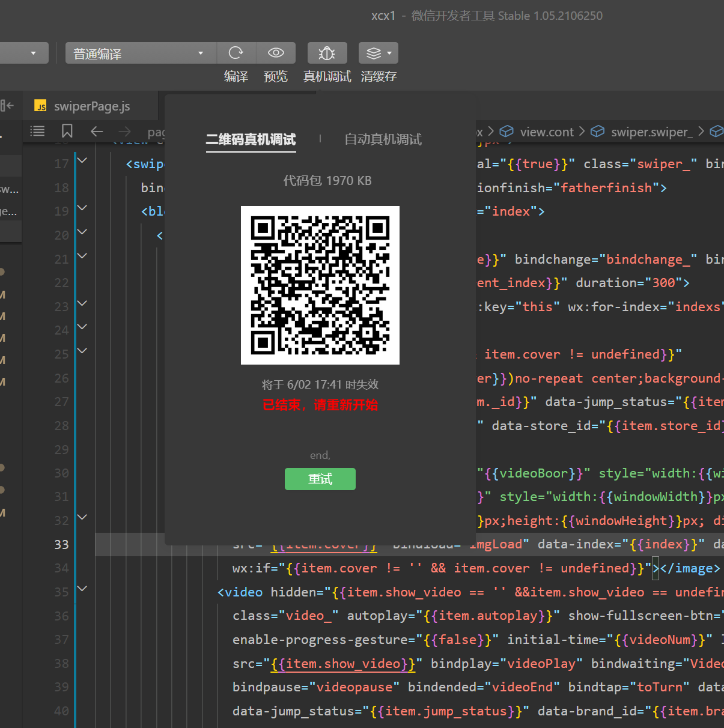Click the </image> closing tag on line 34
The image size is (724, 728).
click(x=690, y=568)
